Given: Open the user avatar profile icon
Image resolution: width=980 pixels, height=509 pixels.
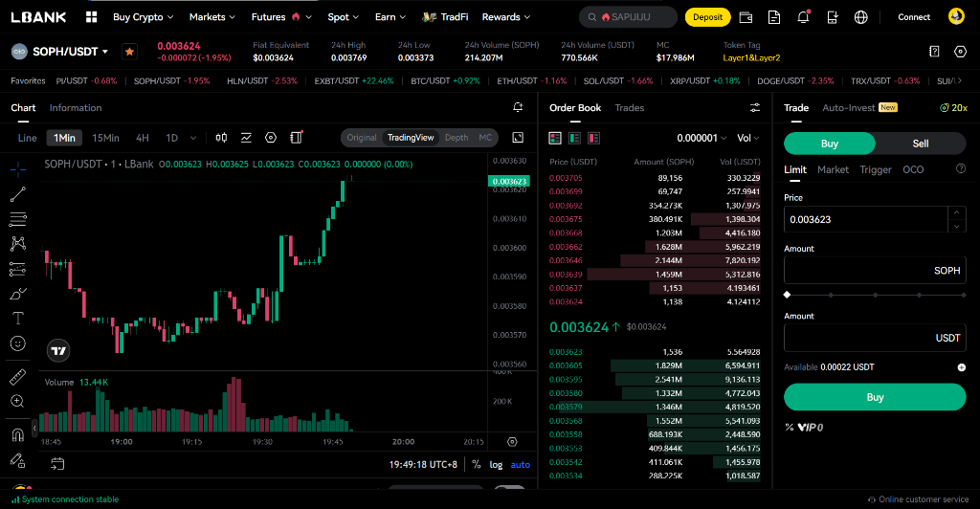Looking at the screenshot, I should (956, 17).
